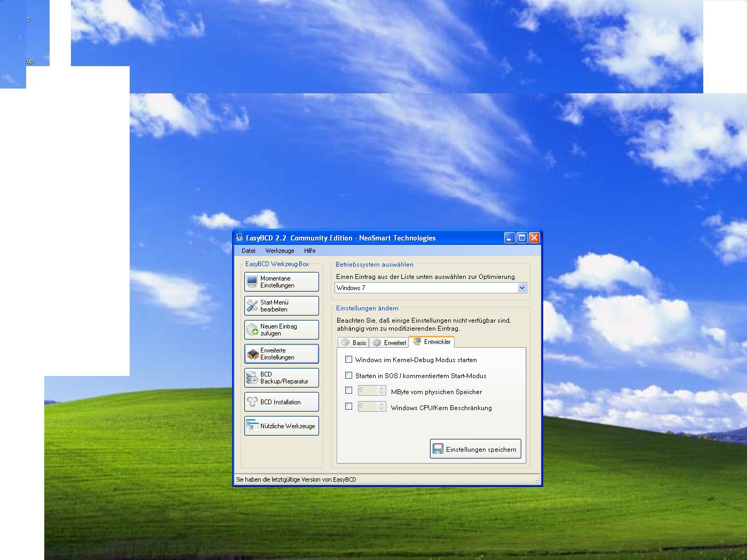This screenshot has width=747, height=560.
Task: Click the window resize grip in status bar
Action: (x=537, y=481)
